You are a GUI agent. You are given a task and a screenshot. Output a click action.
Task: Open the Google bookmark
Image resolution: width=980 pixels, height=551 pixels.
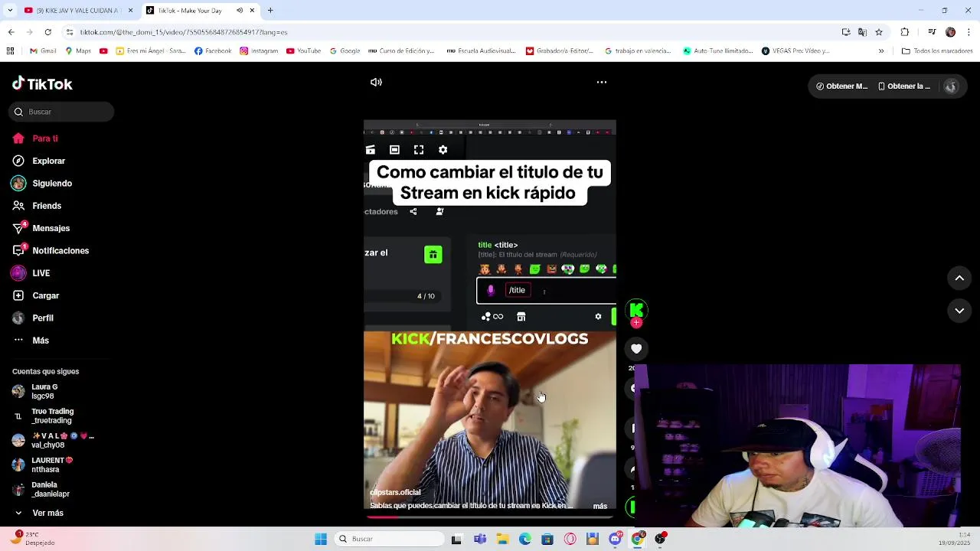(x=345, y=51)
